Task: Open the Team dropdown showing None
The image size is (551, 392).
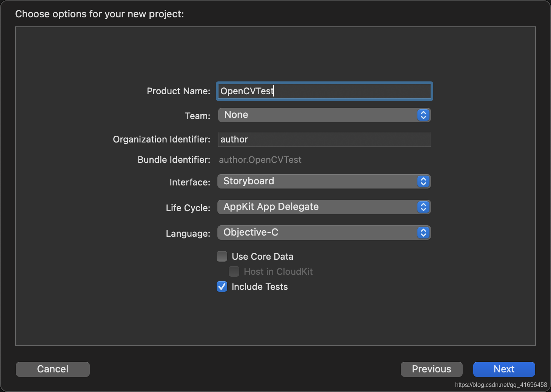Action: [x=317, y=115]
